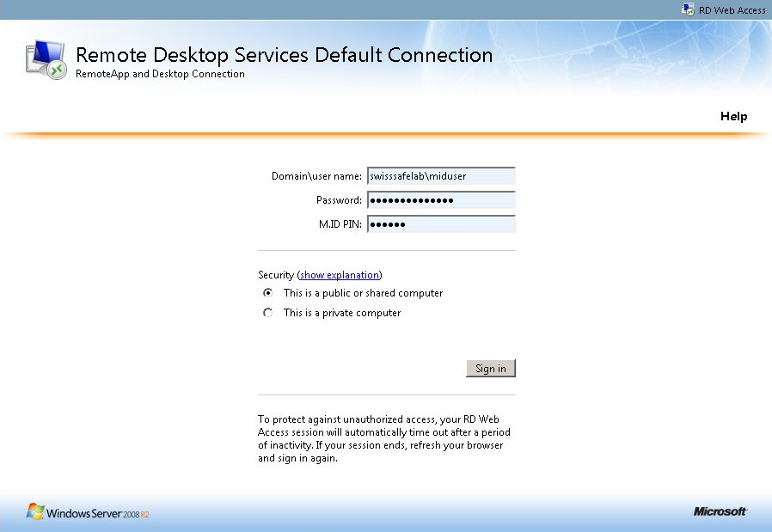Focus the Domain\user name input field
772x532 pixels.
441,176
